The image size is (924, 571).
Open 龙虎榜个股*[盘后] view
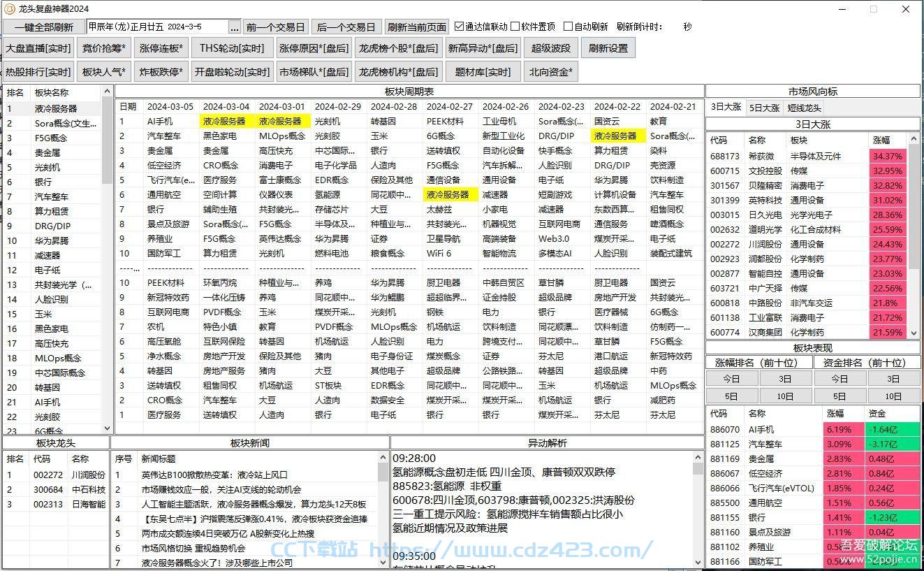click(x=398, y=48)
